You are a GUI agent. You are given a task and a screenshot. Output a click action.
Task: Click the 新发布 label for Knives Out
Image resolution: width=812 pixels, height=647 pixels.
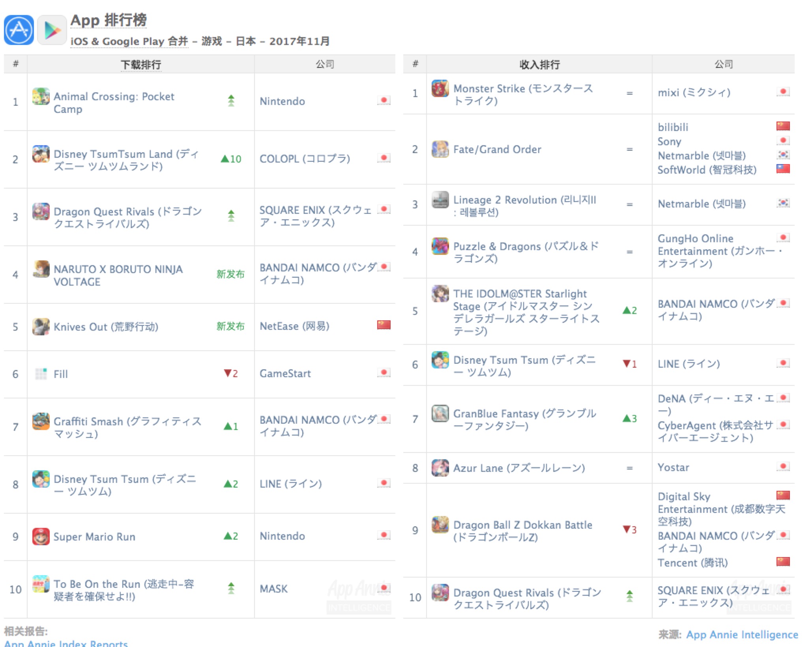(x=230, y=326)
